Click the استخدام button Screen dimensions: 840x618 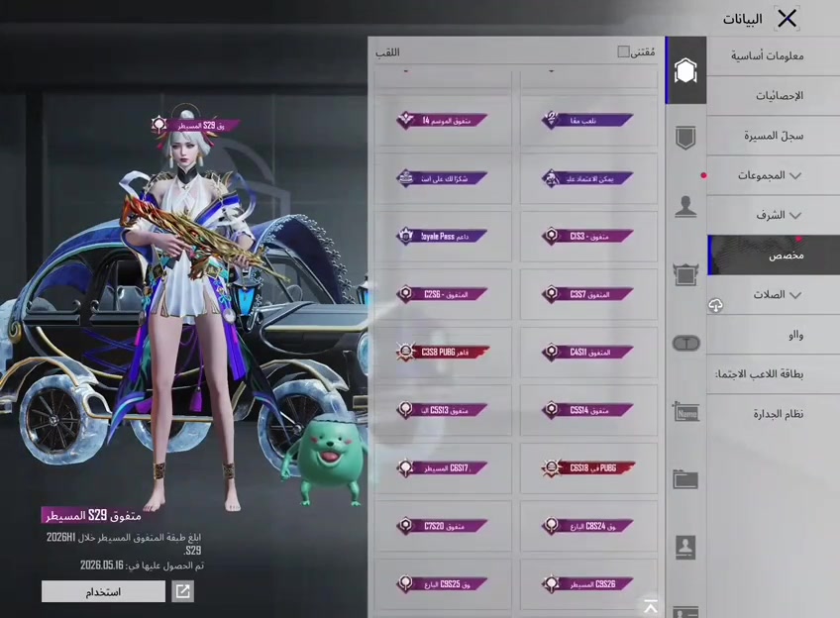[x=103, y=592]
